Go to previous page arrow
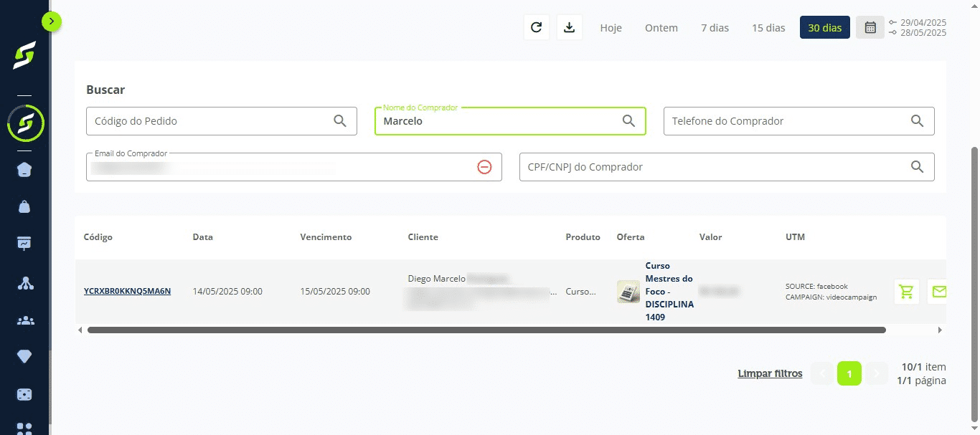 (822, 373)
